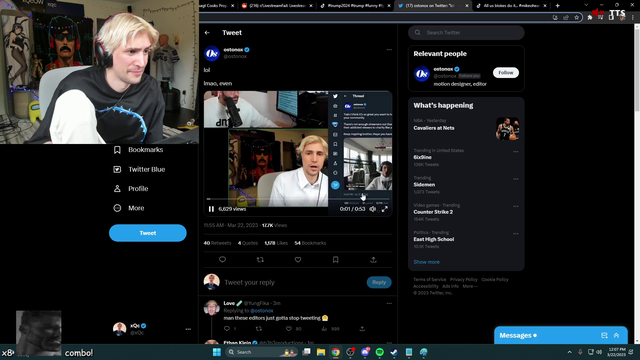Viewport: 640px width, 360px height.
Task: Open more options on Love's reply
Action: click(389, 303)
